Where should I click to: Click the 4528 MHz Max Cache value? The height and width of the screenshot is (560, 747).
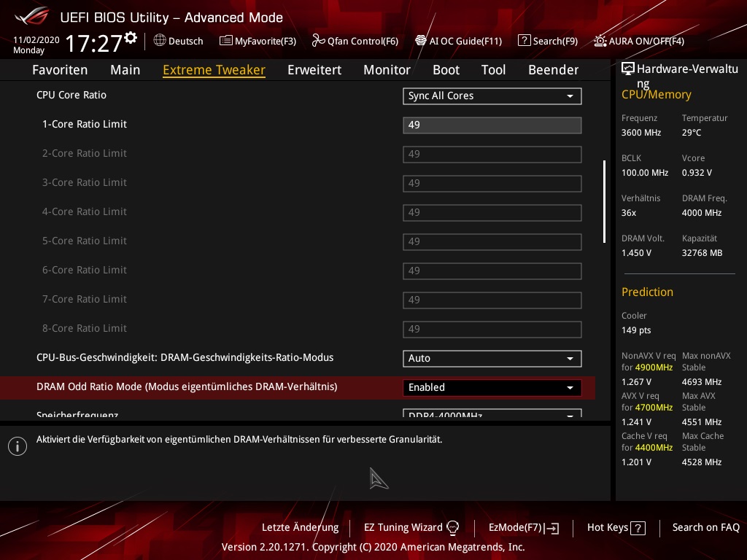702,462
